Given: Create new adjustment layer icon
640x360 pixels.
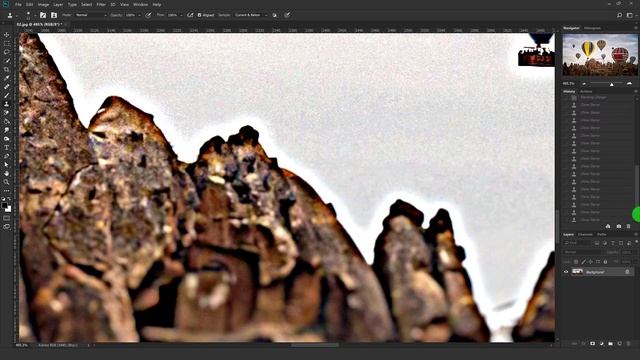Looking at the screenshot, I should (602, 344).
